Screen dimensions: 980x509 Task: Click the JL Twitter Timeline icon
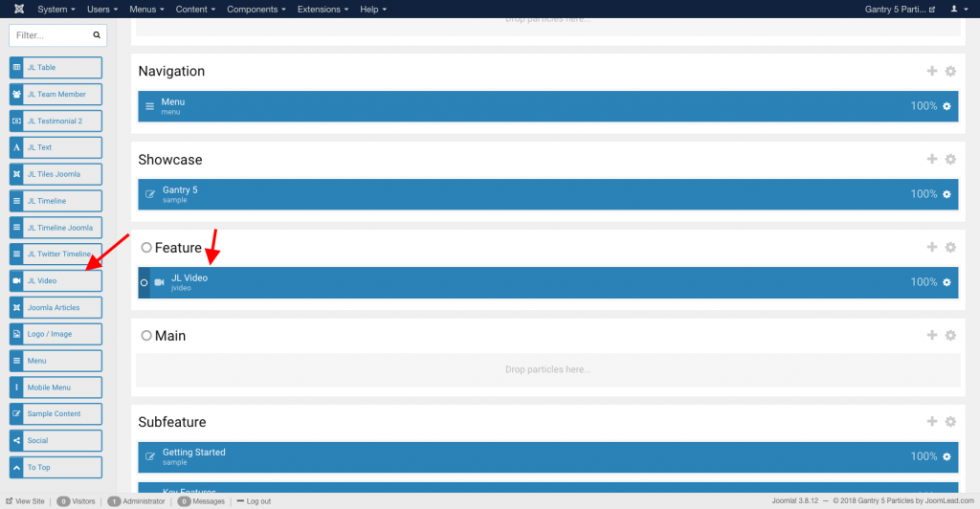(17, 254)
